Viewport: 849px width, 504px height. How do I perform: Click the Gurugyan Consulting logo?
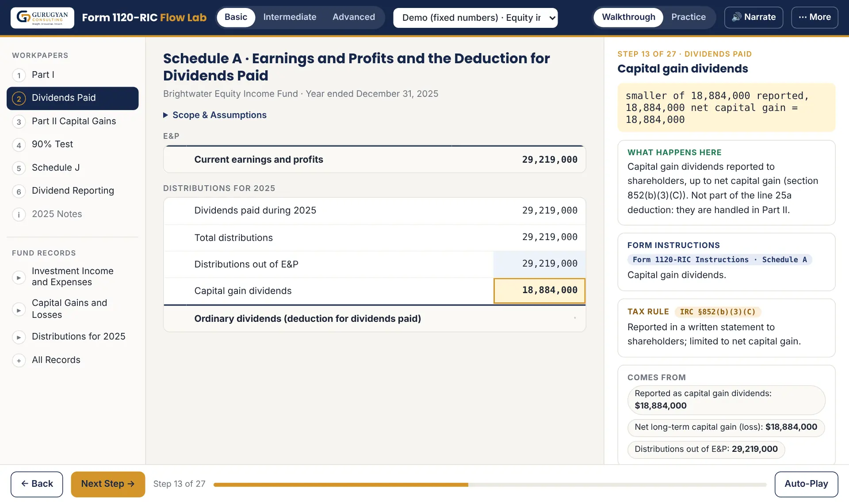coord(42,17)
